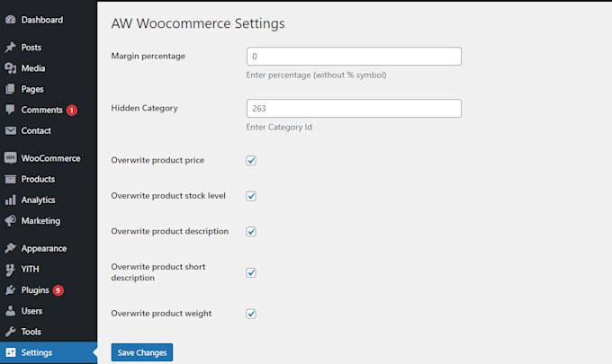
Task: Open the Posts menu
Action: point(49,47)
